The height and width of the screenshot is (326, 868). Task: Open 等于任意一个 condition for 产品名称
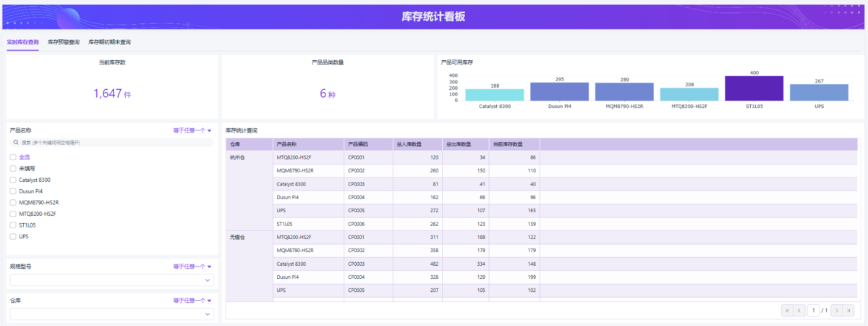click(x=192, y=130)
